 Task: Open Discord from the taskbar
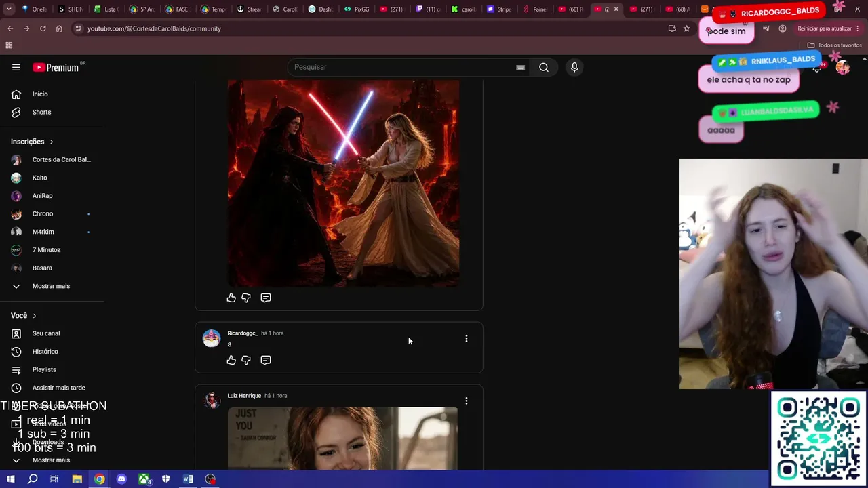(x=121, y=479)
